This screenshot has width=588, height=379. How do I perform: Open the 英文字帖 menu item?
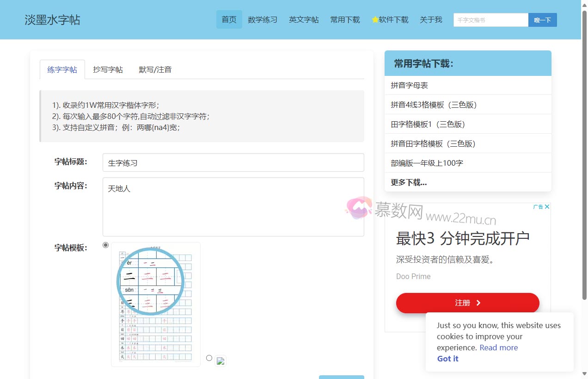point(304,19)
